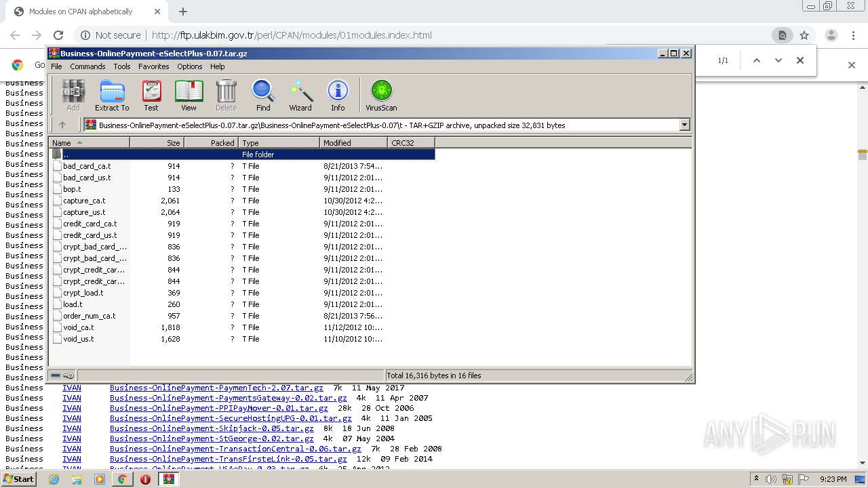Click the Not secure site info icon
The image size is (868, 488).
click(x=85, y=35)
